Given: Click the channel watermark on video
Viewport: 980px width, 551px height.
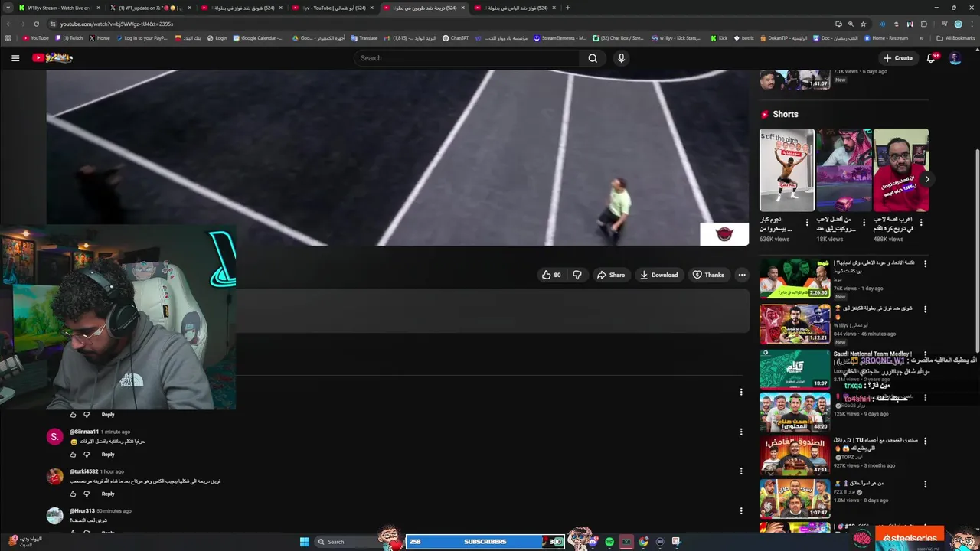Looking at the screenshot, I should (x=724, y=234).
